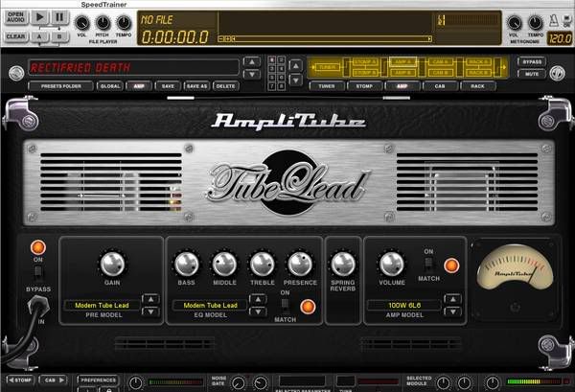Select CAB A block in signal chain
Image resolution: width=575 pixels, height=392 pixels.
point(440,62)
